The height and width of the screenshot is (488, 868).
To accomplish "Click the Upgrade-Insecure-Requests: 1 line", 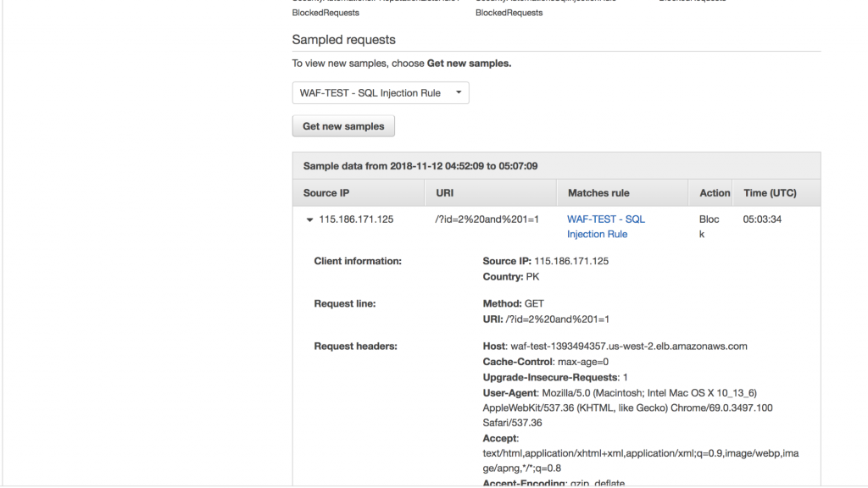I will pos(555,377).
